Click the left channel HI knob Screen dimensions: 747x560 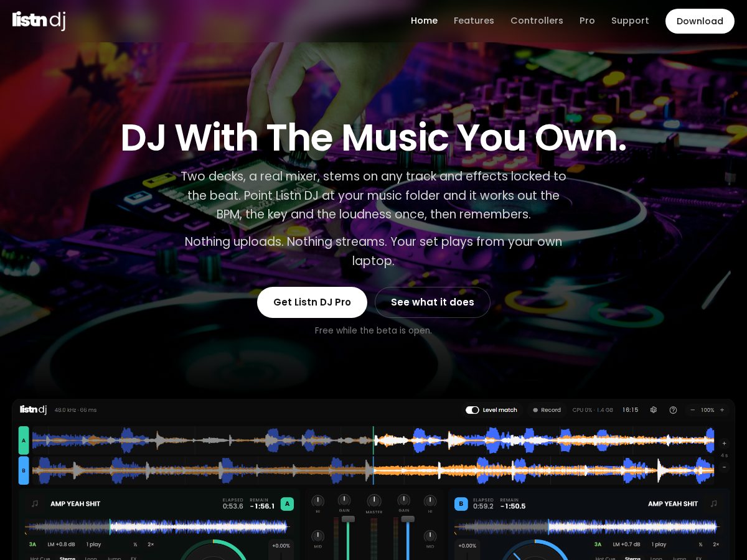coord(317,501)
